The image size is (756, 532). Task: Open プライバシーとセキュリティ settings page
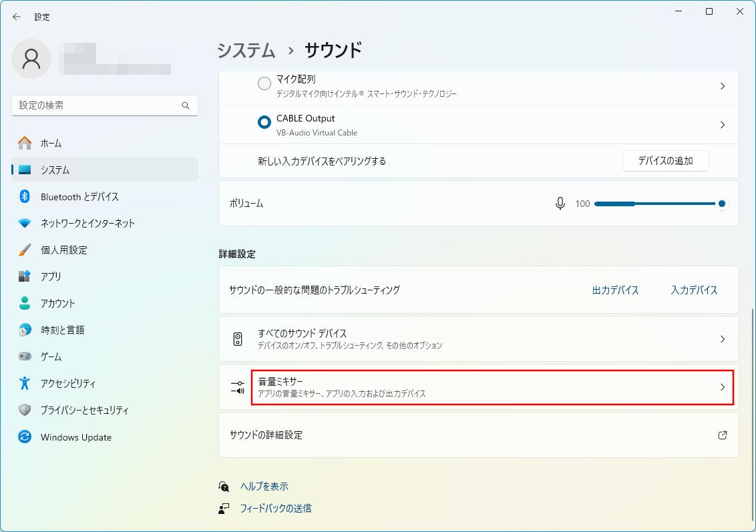(105, 410)
